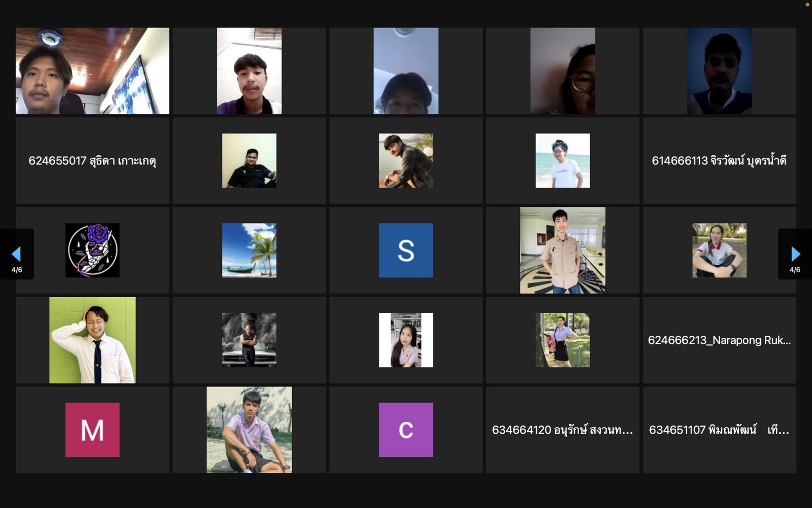This screenshot has width=812, height=508.
Task: Select the magenta 'M' avatar tile
Action: [92, 430]
